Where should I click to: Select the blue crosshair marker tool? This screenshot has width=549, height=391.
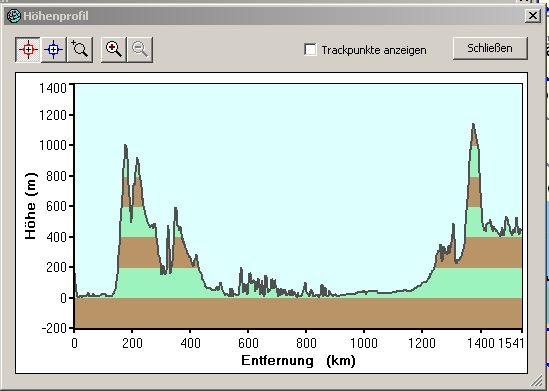click(54, 50)
